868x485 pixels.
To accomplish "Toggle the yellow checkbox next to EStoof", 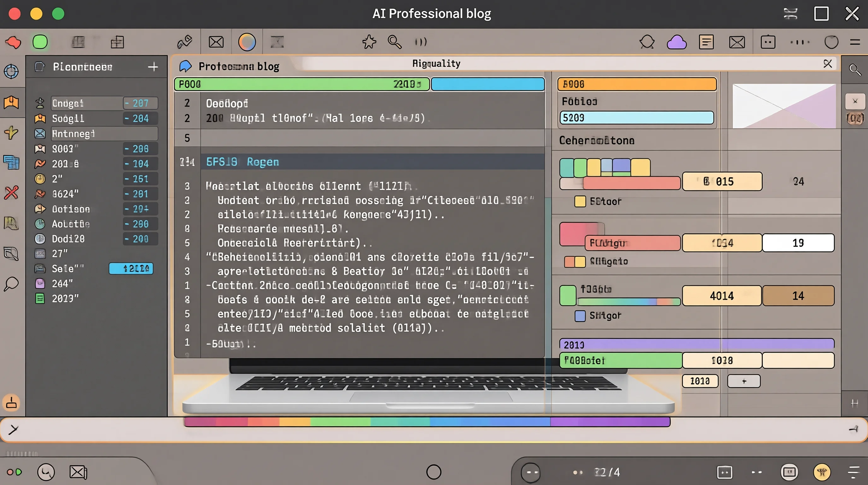I will pos(580,201).
